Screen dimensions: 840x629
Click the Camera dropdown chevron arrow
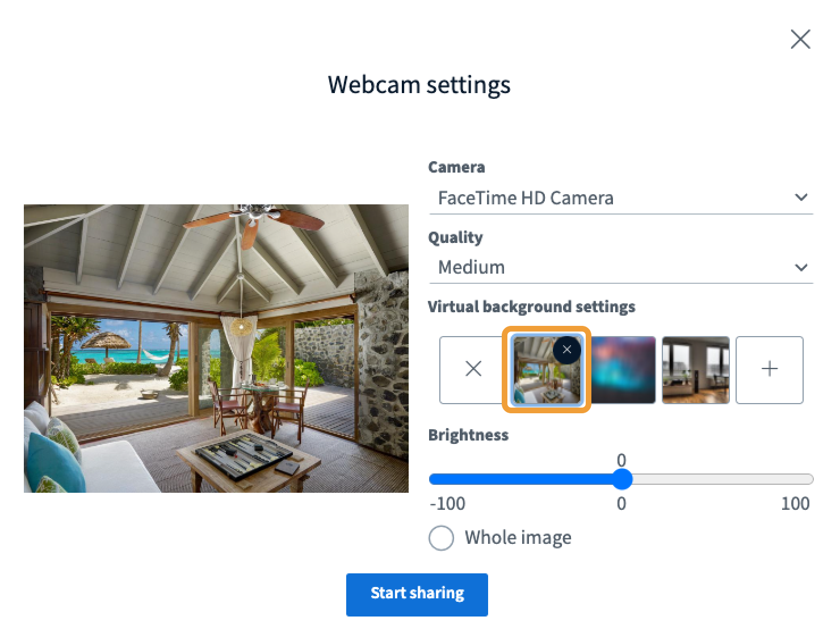coord(801,198)
